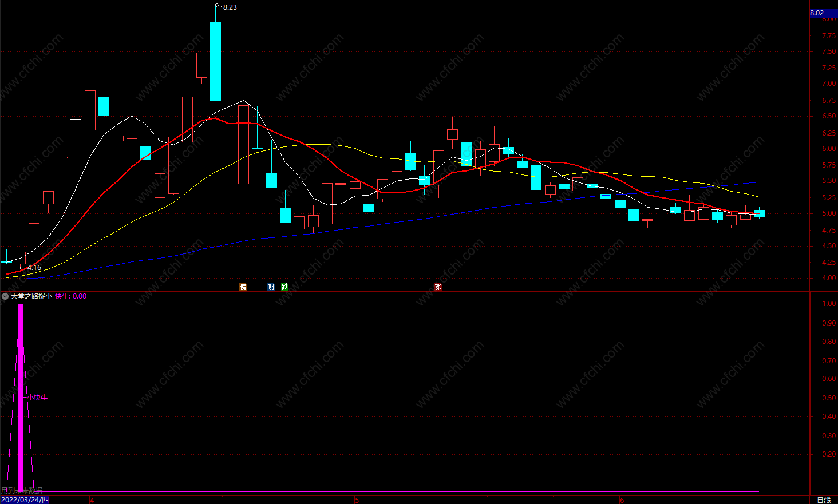Image resolution: width=838 pixels, height=504 pixels.
Task: Click the 用到未来数据 warning text
Action: (22, 491)
